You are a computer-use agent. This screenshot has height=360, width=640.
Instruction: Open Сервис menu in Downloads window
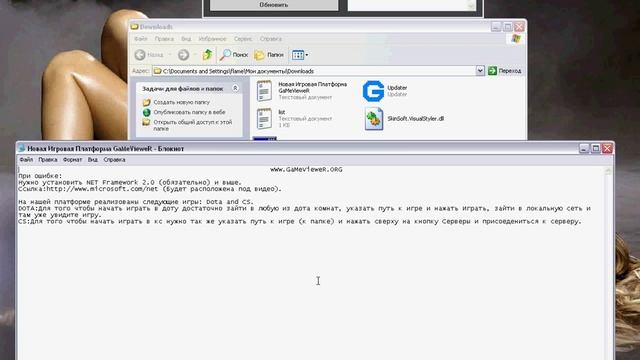click(x=243, y=39)
